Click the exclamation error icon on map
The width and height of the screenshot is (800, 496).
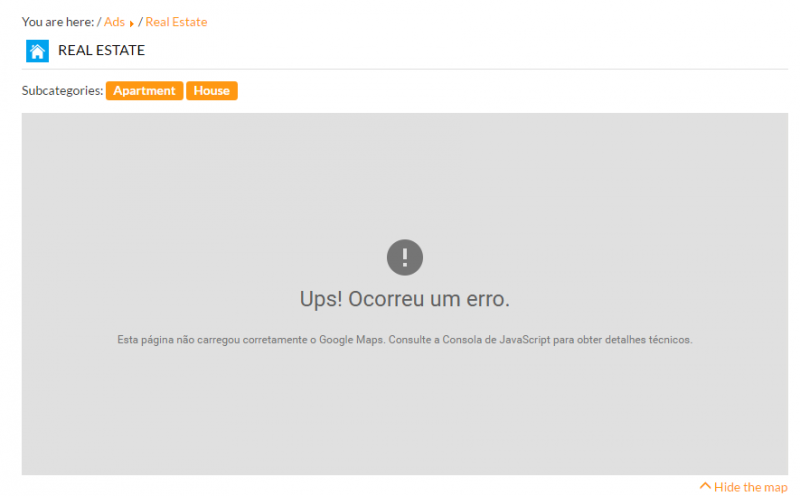click(x=405, y=258)
